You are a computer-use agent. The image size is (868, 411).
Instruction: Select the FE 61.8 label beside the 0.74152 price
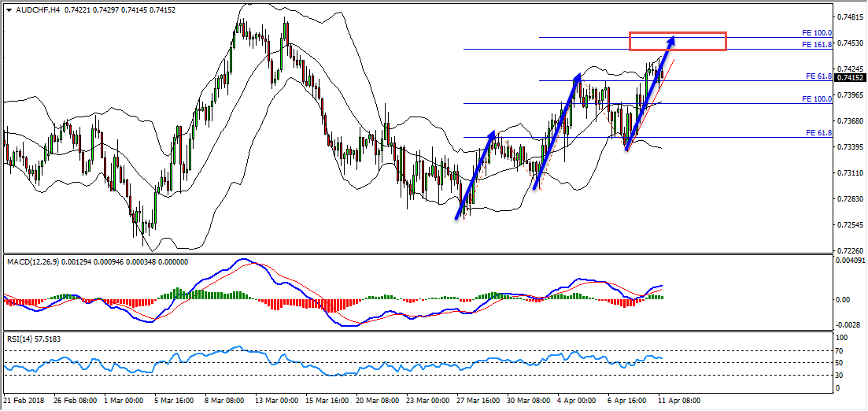click(819, 76)
